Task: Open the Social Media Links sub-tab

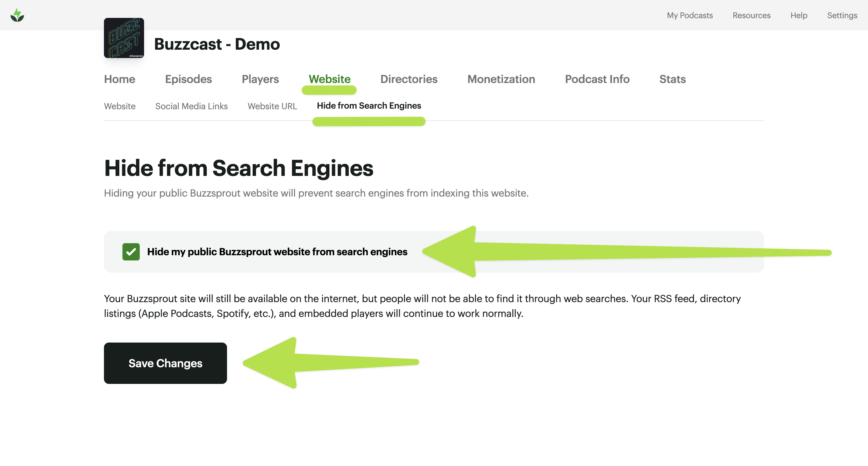Action: tap(191, 106)
